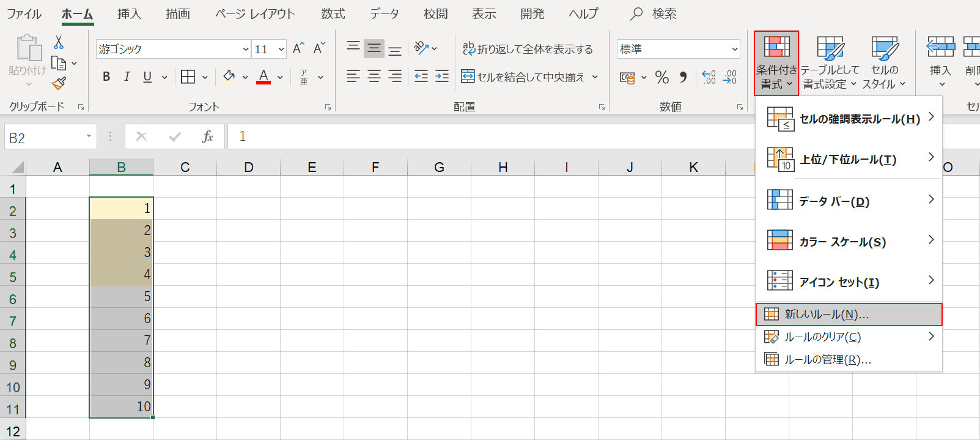This screenshot has width=980, height=440.
Task: Apply the fill color bucket icon
Action: [229, 76]
